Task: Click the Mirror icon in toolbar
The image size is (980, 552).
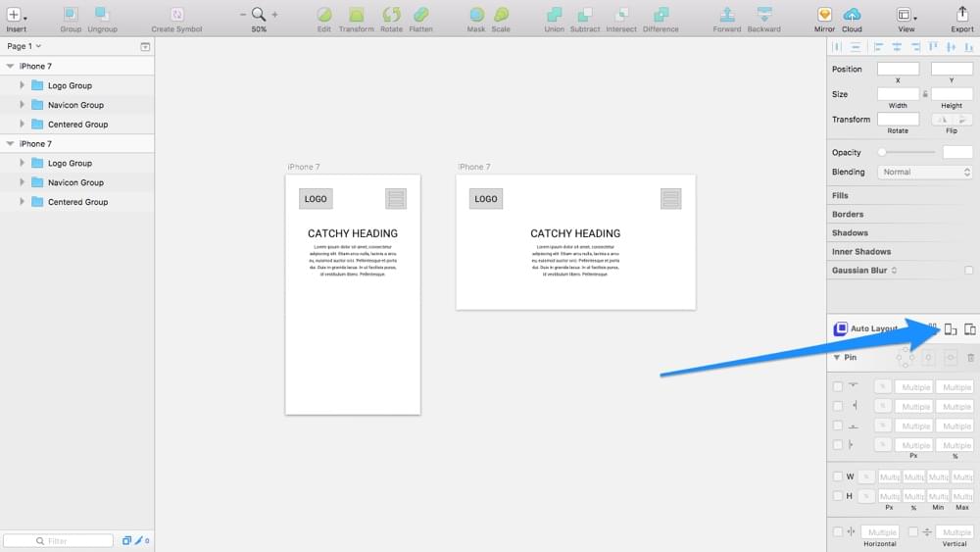Action: click(x=824, y=15)
